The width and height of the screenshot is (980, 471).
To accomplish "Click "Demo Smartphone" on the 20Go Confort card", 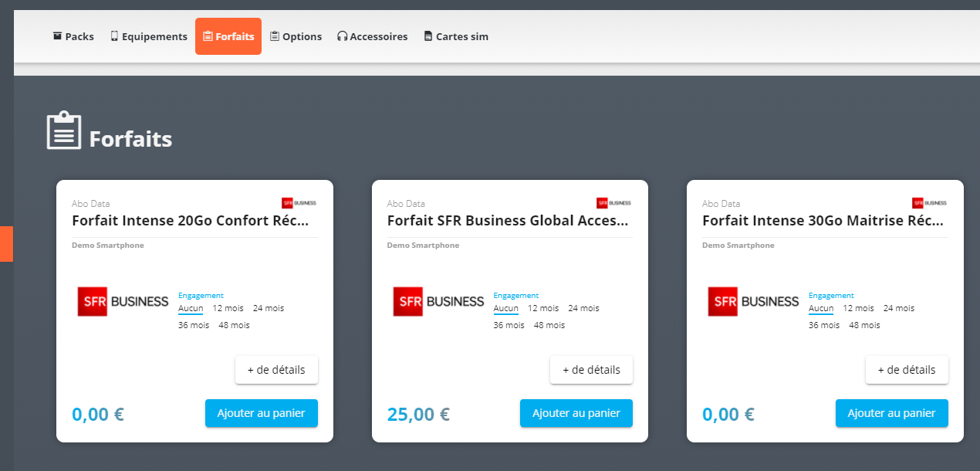I will (x=108, y=246).
